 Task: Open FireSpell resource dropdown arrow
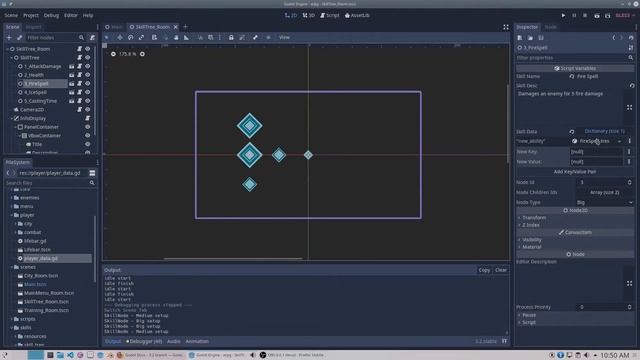[x=619, y=141]
